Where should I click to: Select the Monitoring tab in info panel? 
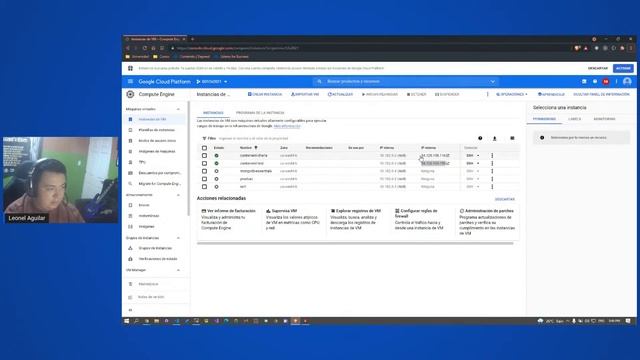coord(604,119)
